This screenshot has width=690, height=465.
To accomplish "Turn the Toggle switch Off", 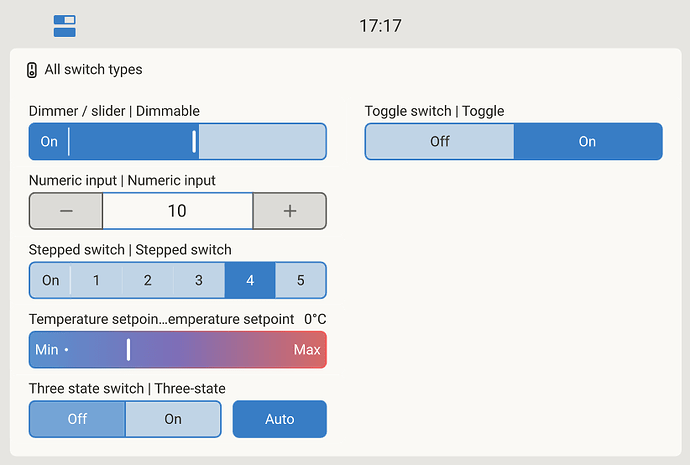I will [440, 141].
